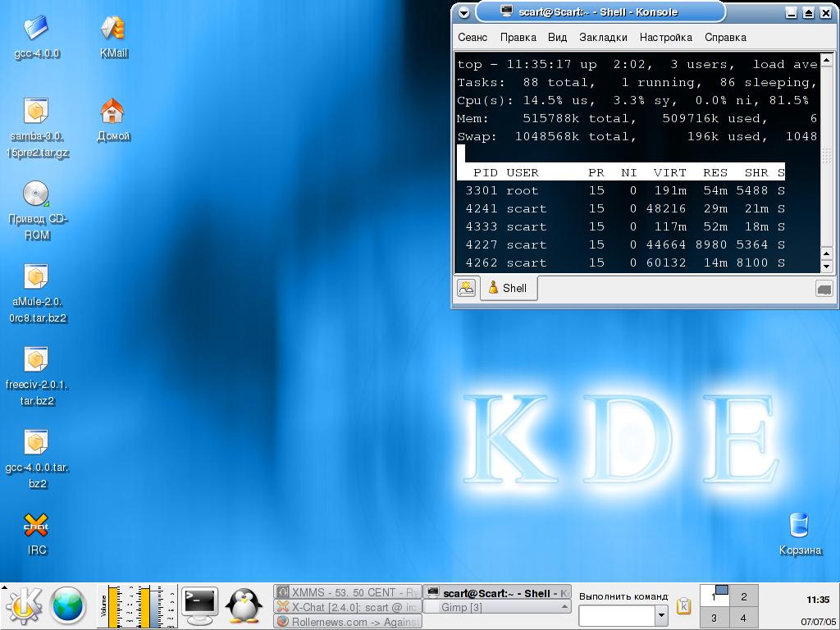Select the Shell session tab

coord(508,288)
